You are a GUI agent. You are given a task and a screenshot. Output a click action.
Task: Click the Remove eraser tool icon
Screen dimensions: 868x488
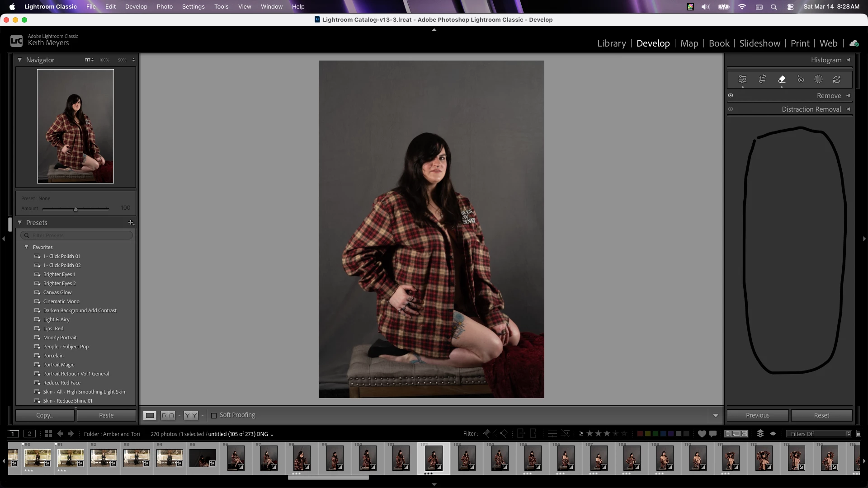782,79
